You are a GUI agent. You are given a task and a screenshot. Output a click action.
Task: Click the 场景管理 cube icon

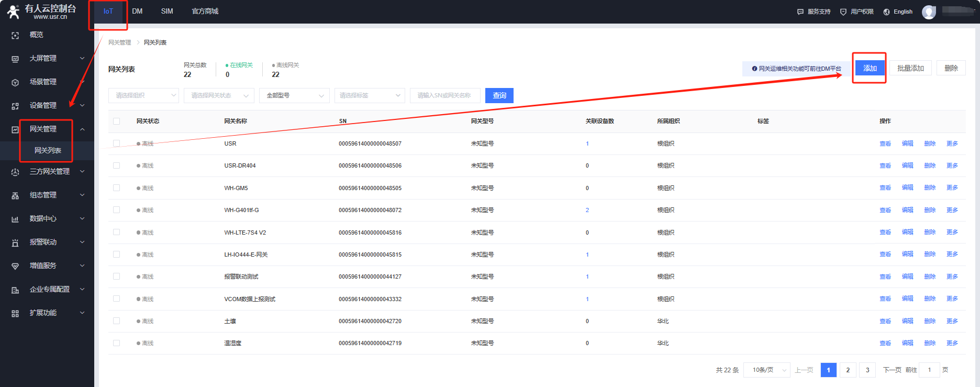pyautogui.click(x=15, y=82)
